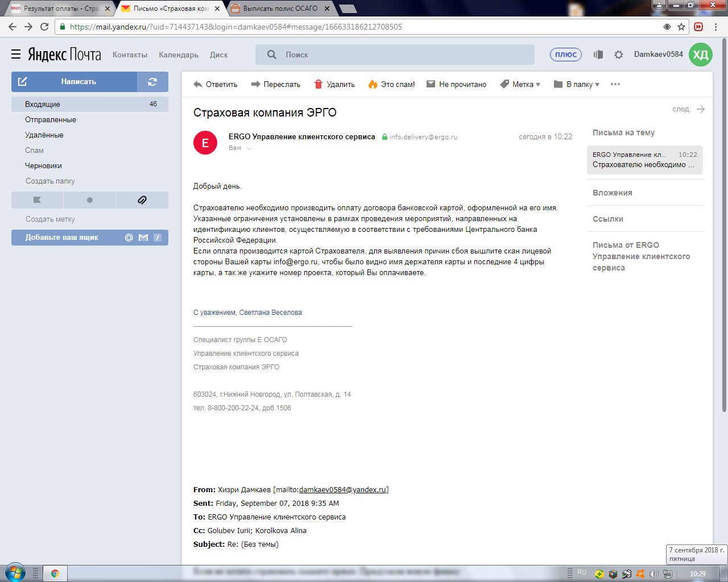Expand the Ссылки section

(608, 219)
